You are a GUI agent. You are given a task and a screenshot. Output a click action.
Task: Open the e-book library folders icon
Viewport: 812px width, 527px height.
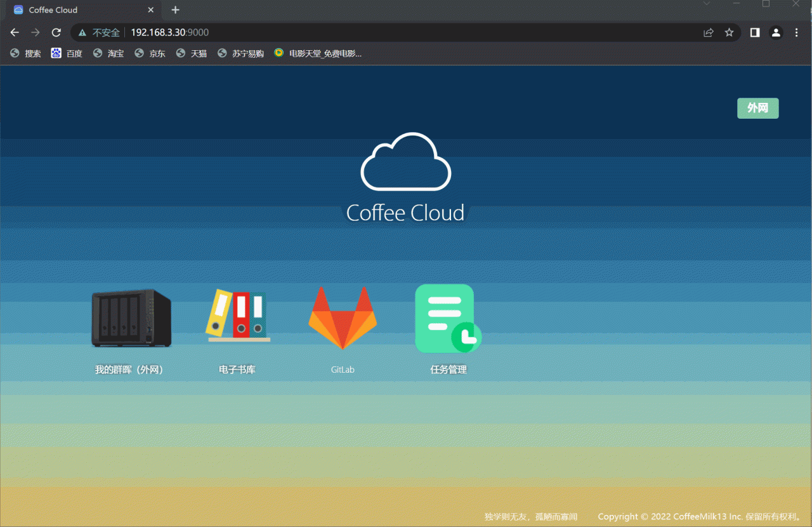[237, 315]
